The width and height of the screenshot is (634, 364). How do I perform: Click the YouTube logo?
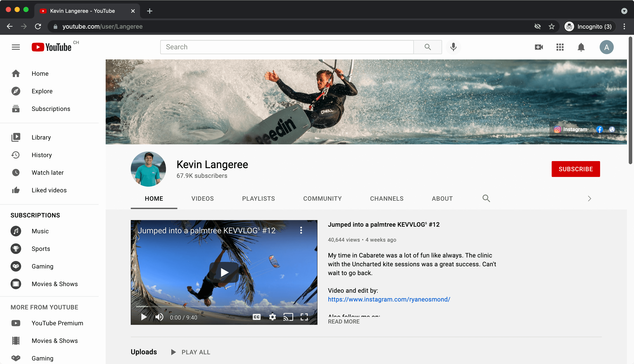(x=52, y=47)
